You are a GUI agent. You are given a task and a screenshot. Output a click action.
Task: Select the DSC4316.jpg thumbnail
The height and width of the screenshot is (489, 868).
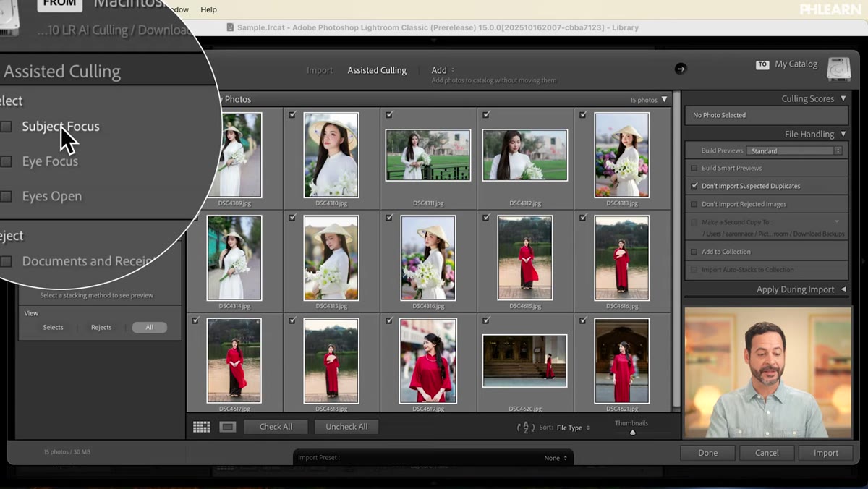coord(428,258)
